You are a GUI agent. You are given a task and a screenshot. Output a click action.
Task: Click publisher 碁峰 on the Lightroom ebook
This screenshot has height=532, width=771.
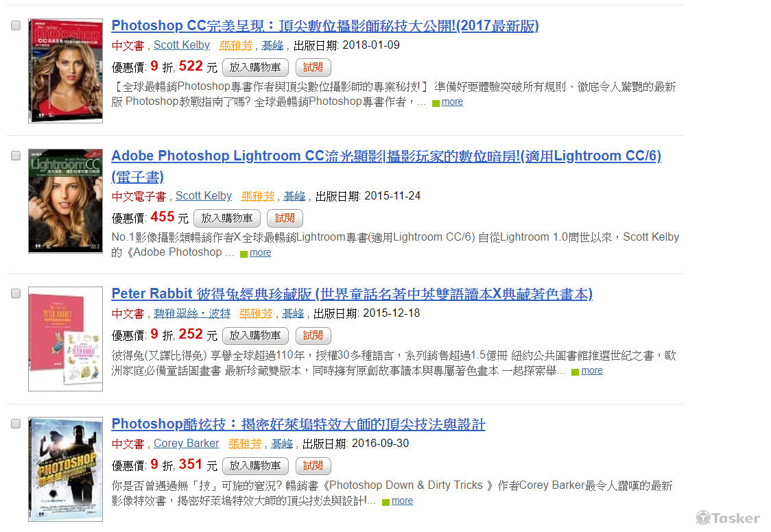click(x=294, y=196)
